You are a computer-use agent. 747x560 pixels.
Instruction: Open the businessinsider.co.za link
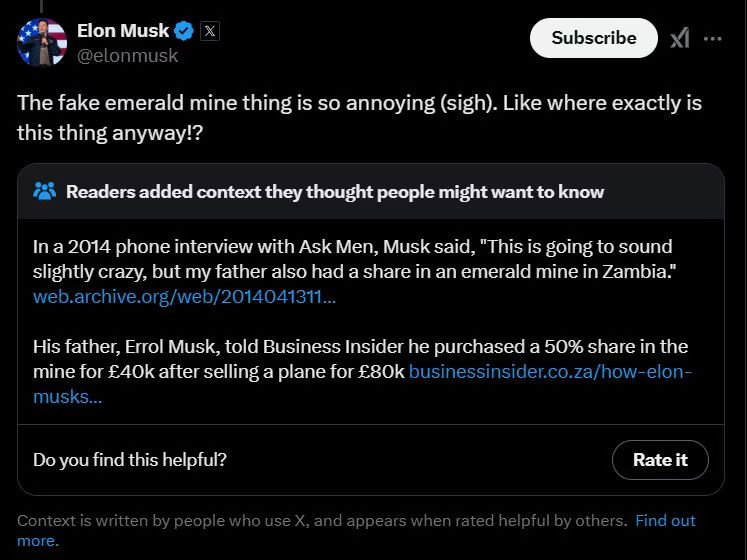(x=550, y=372)
